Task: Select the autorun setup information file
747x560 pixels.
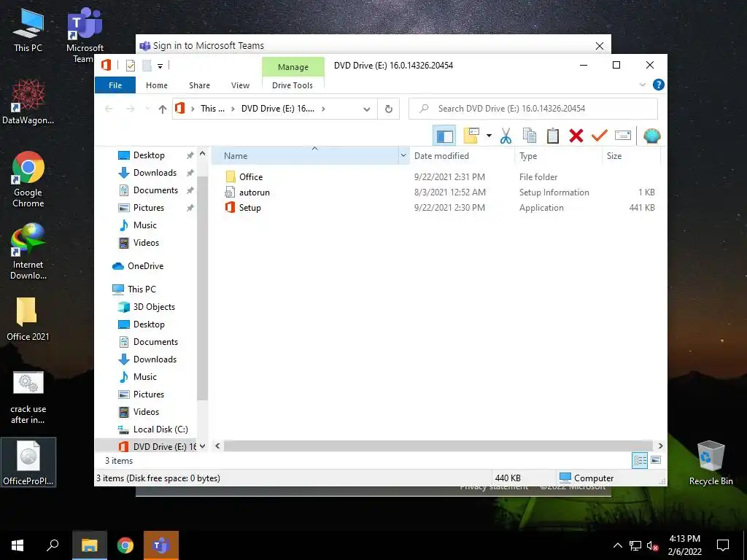Action: tap(254, 192)
